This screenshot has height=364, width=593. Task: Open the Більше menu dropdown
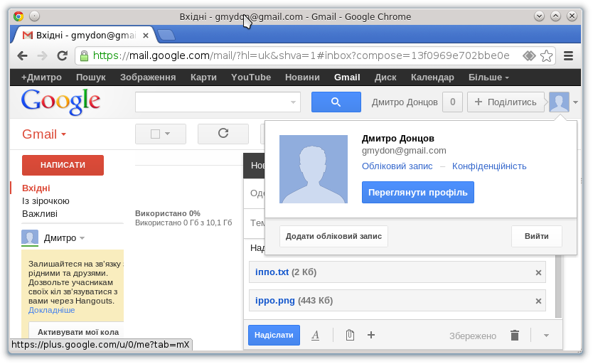pos(488,77)
